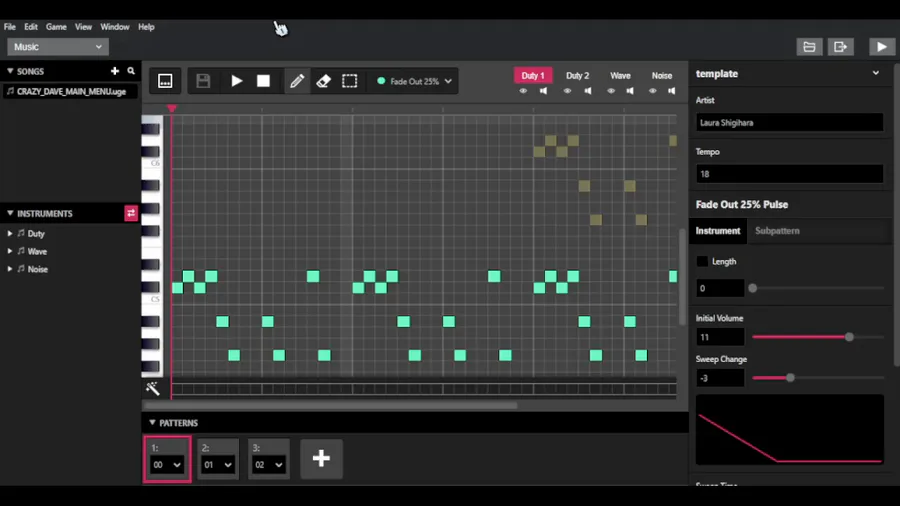Enable the Length checkbox
The image size is (900, 506).
702,262
